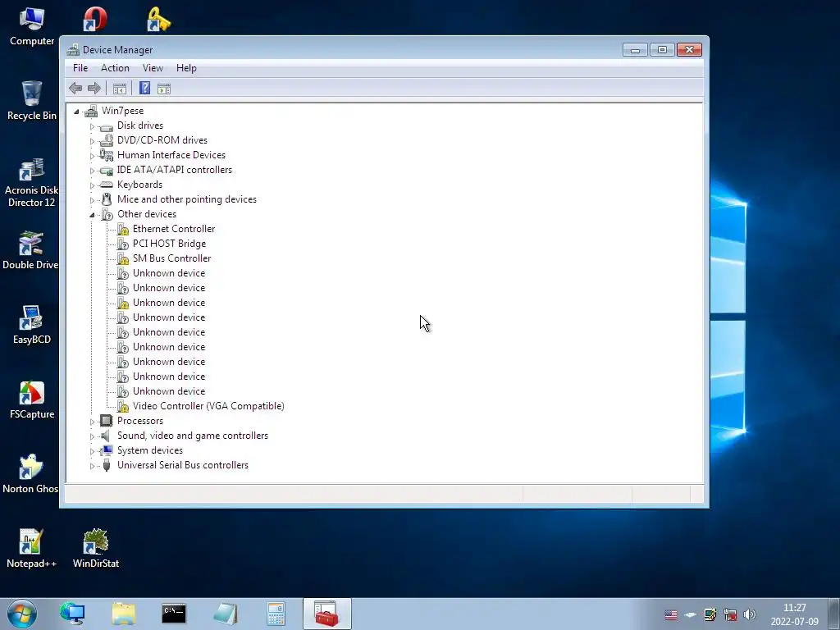Image resolution: width=840 pixels, height=630 pixels.
Task: Select the FSCapture desktop shortcut
Action: click(32, 399)
